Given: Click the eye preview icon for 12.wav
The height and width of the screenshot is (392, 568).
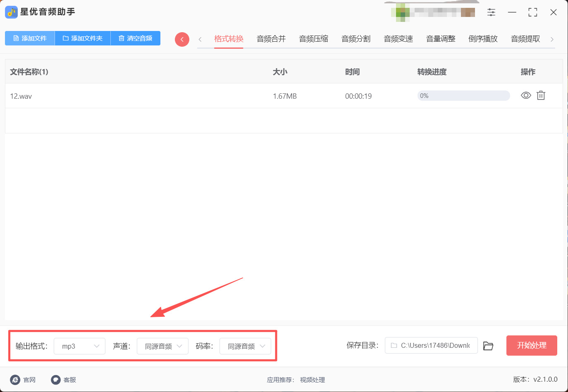Looking at the screenshot, I should pos(526,95).
